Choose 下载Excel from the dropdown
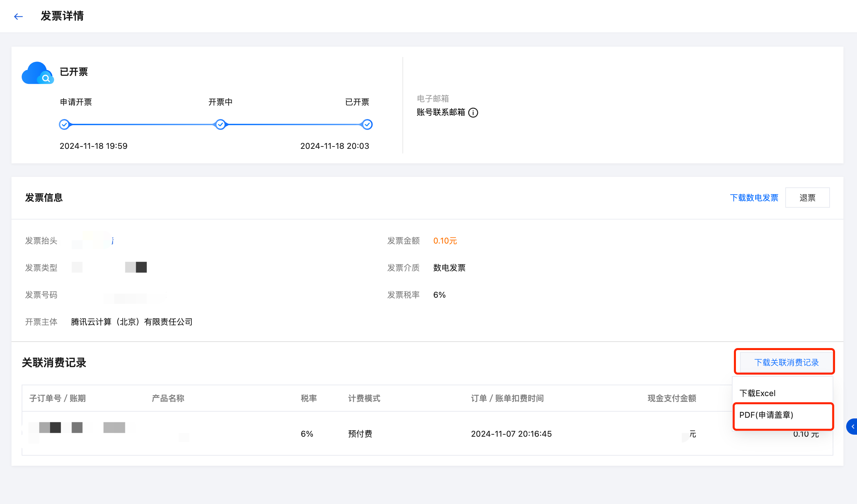 pos(757,393)
